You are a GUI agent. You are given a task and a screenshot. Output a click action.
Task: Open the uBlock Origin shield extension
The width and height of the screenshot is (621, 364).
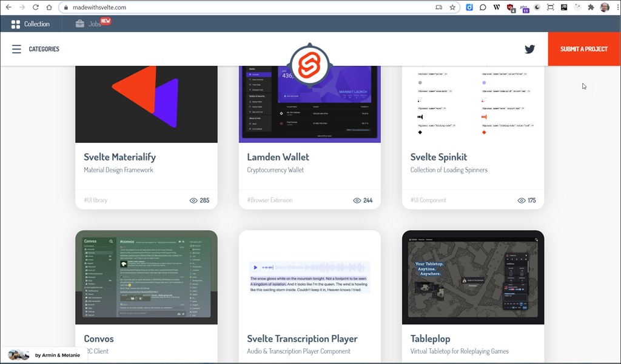[511, 7]
